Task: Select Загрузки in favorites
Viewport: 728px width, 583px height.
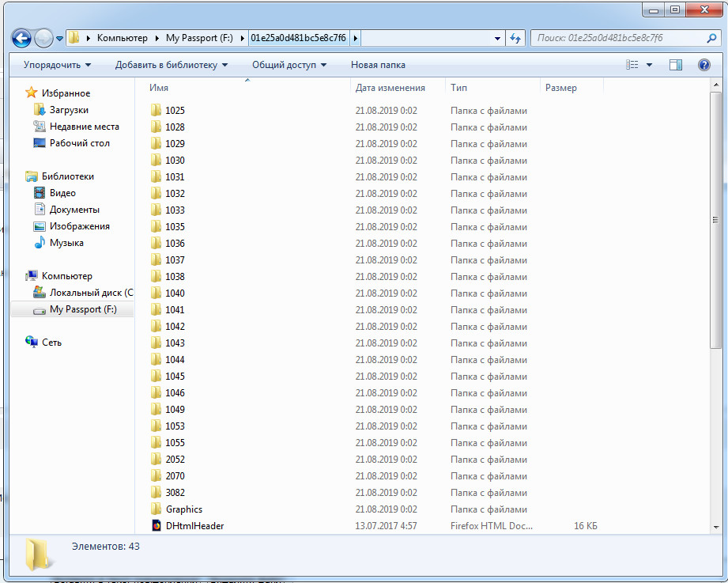Action: click(69, 110)
